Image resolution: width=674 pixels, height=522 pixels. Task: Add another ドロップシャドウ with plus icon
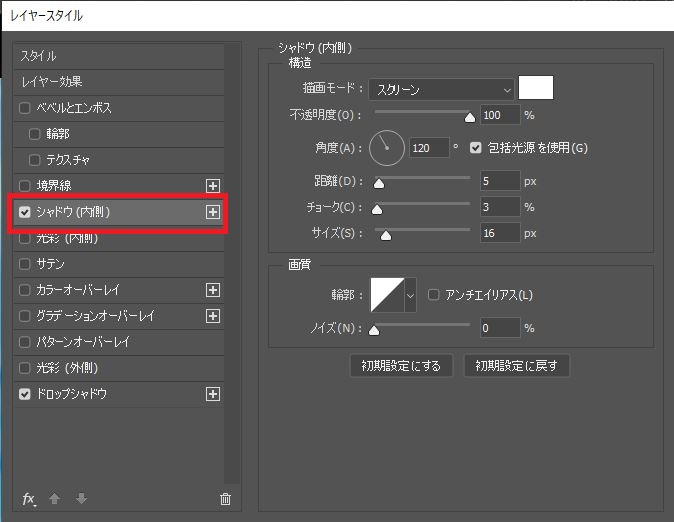pyautogui.click(x=213, y=394)
